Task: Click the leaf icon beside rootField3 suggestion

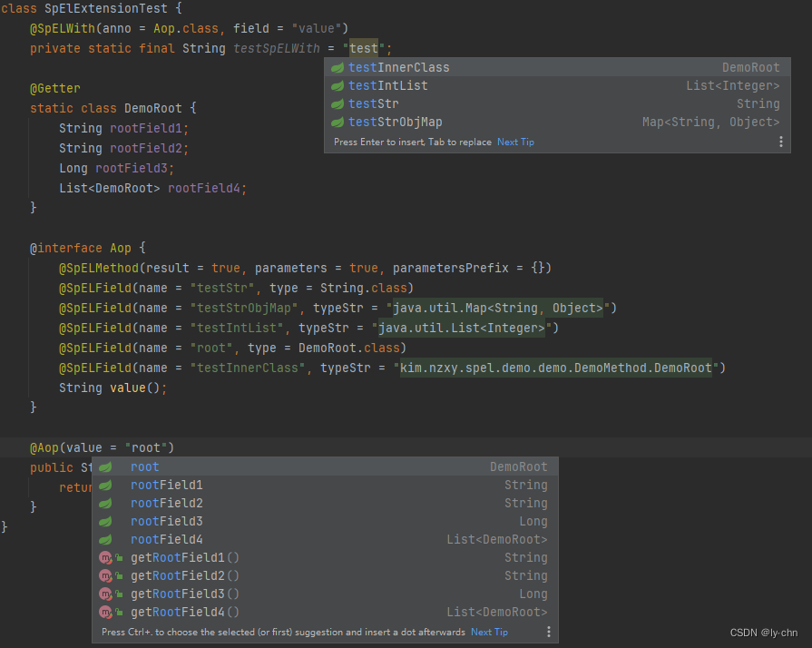Action: 105,521
